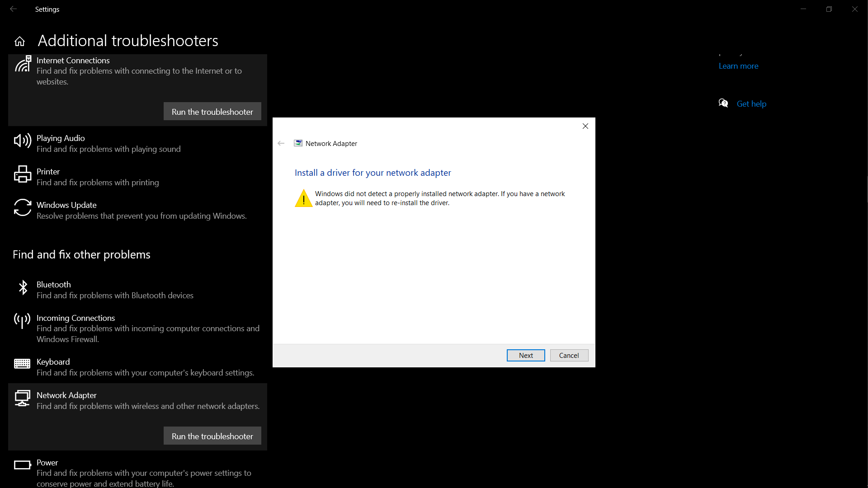Screen dimensions: 868x488
Task: Click the 'Additional troubleshooters' page title
Action: point(128,41)
